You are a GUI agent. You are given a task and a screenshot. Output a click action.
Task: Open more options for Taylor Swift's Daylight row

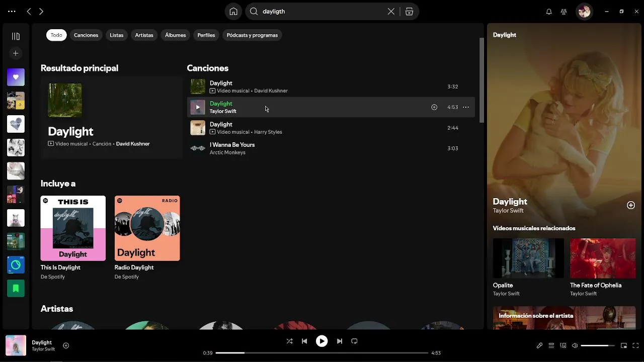point(466,107)
